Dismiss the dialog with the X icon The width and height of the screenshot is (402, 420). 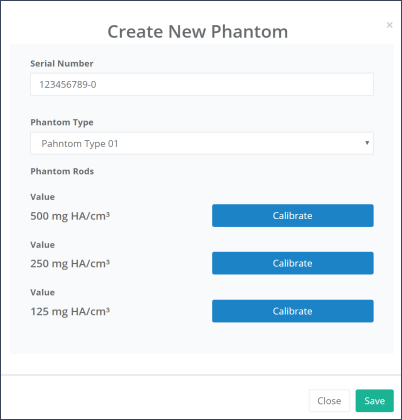389,25
